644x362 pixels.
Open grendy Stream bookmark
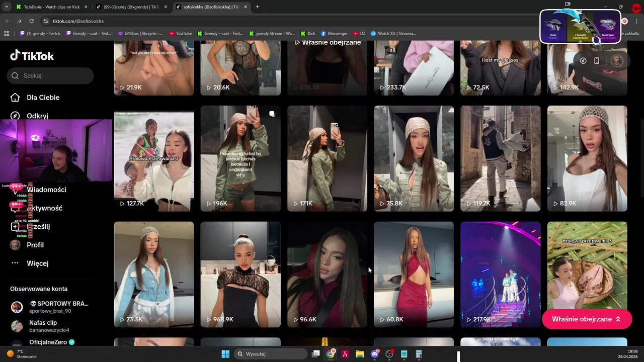pos(272,34)
